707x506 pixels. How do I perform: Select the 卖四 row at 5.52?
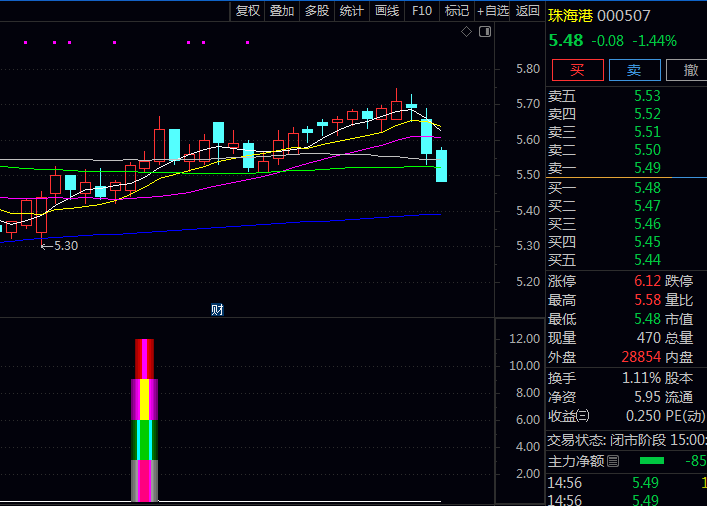click(626, 114)
